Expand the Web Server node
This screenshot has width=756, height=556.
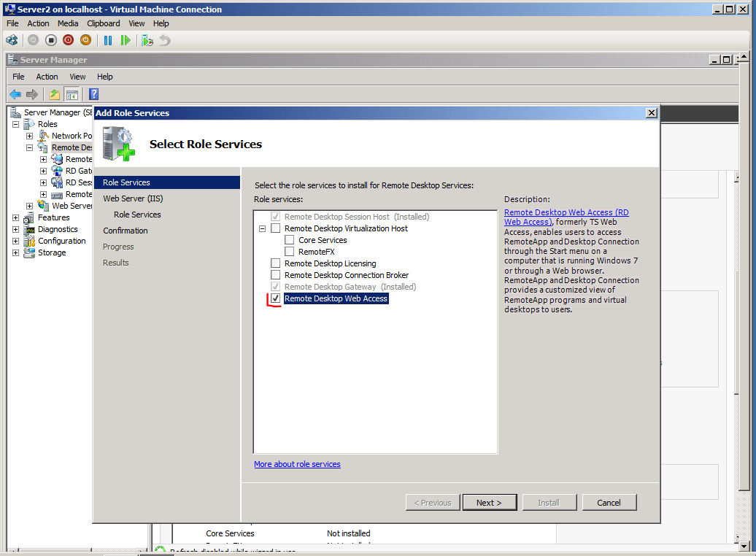point(29,206)
